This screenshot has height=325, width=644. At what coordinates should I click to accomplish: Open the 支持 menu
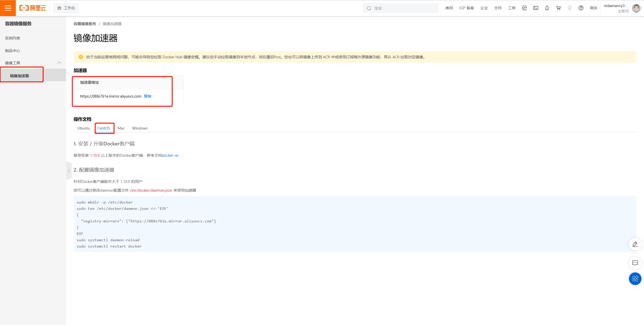(x=498, y=8)
